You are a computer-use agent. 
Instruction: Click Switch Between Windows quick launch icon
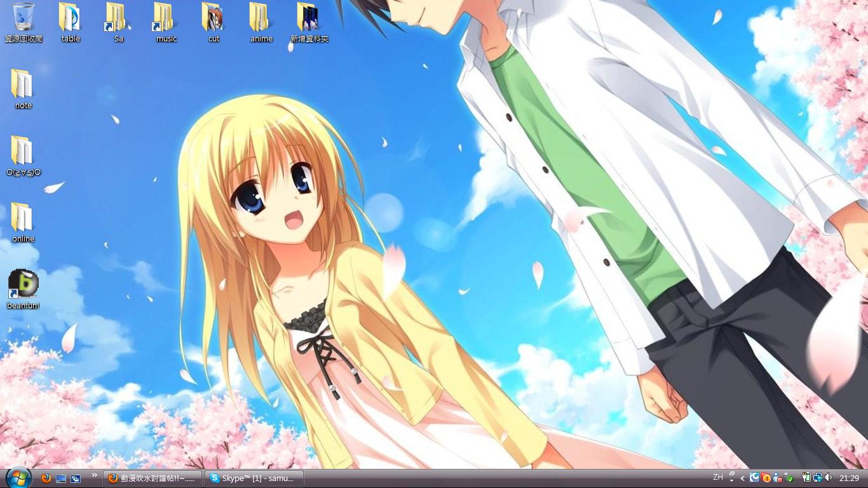[x=76, y=478]
